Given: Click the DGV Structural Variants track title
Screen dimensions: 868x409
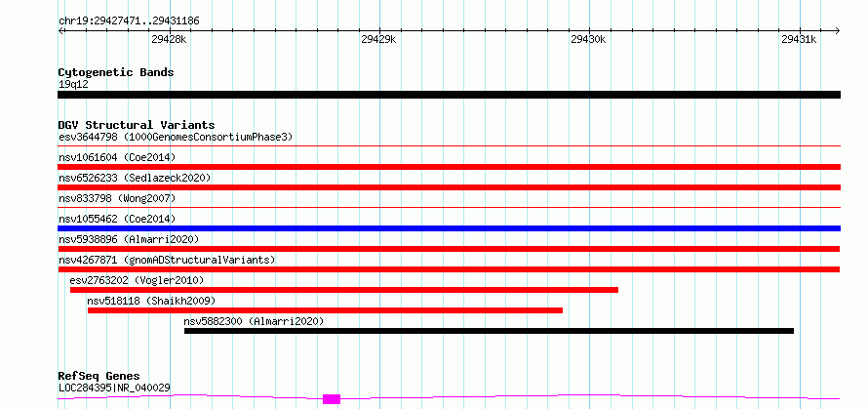Looking at the screenshot, I should [137, 125].
